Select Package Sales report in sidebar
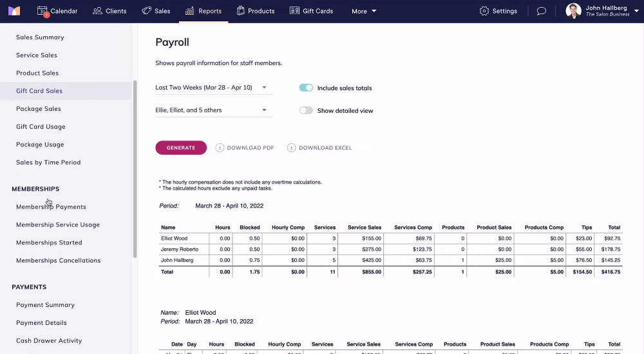Image resolution: width=644 pixels, height=354 pixels. (38, 108)
